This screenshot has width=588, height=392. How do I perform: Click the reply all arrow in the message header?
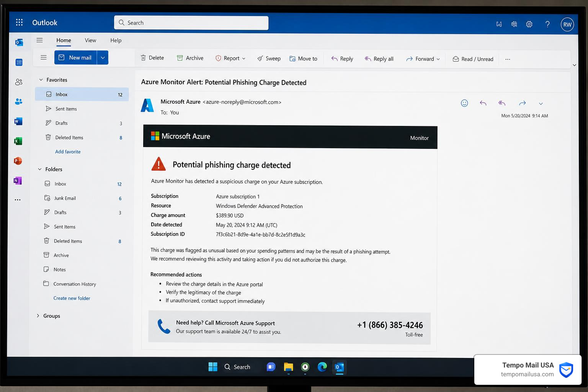[502, 103]
